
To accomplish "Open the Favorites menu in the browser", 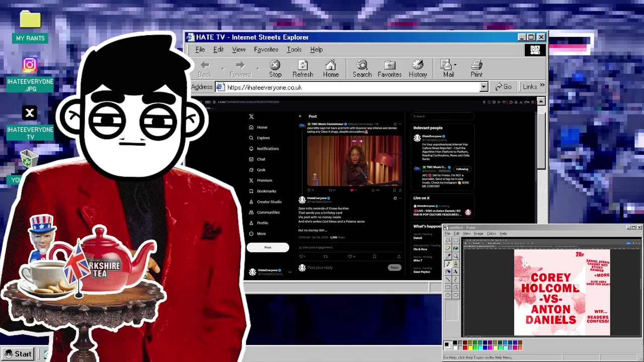I will [x=266, y=49].
